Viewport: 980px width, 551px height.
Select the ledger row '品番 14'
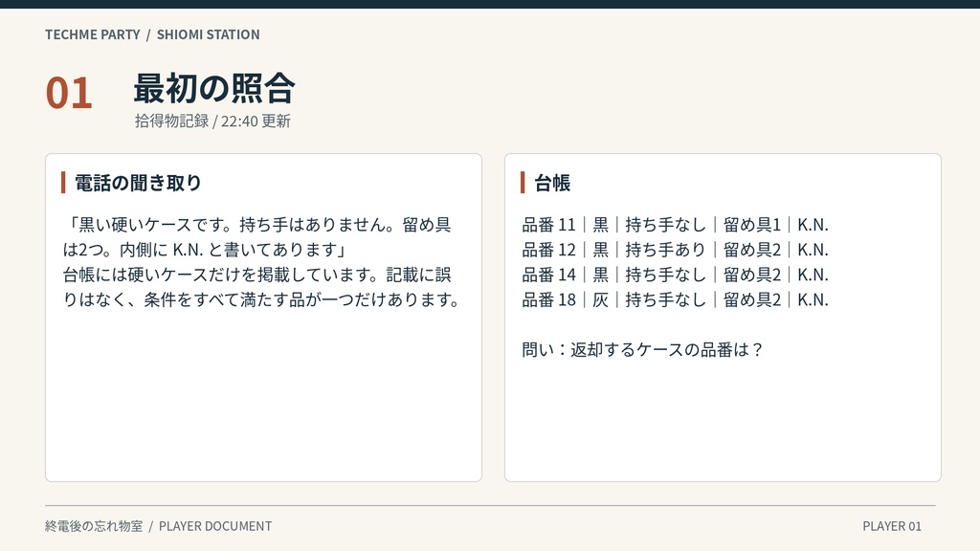click(x=675, y=275)
